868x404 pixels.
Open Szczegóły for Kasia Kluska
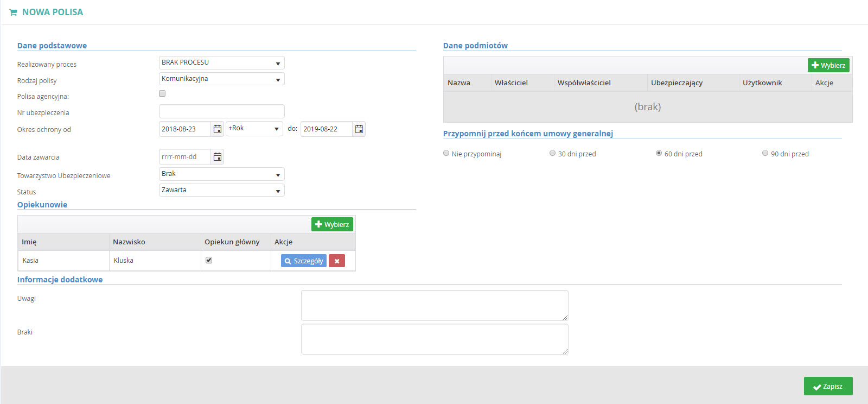304,261
